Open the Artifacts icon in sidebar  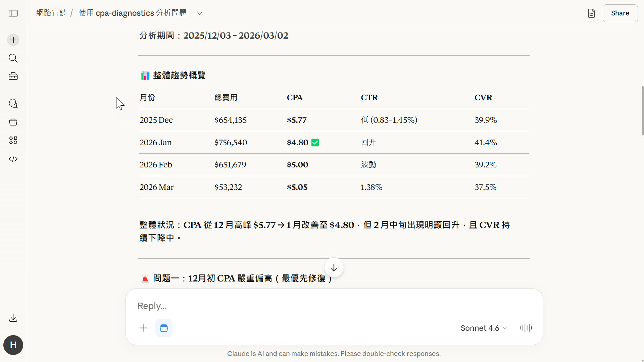(13, 140)
